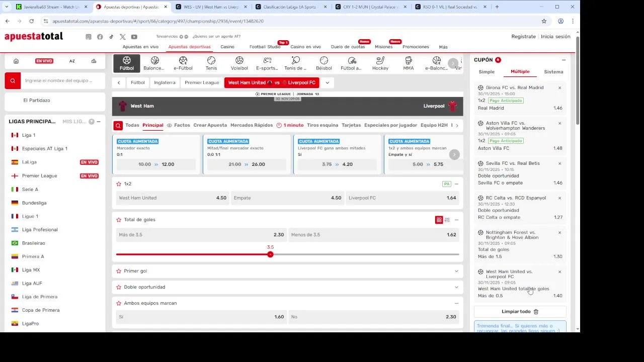644x362 pixels.
Task: Click Inicia sesión link
Action: point(555,37)
